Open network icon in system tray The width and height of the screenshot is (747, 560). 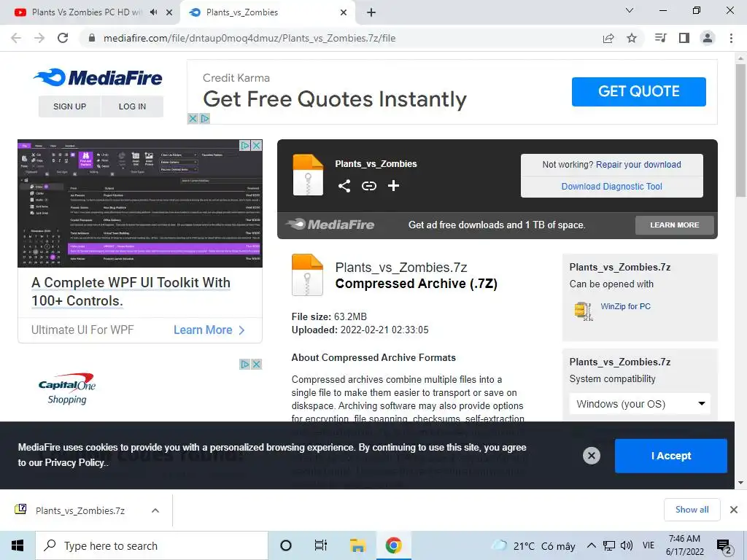609,545
